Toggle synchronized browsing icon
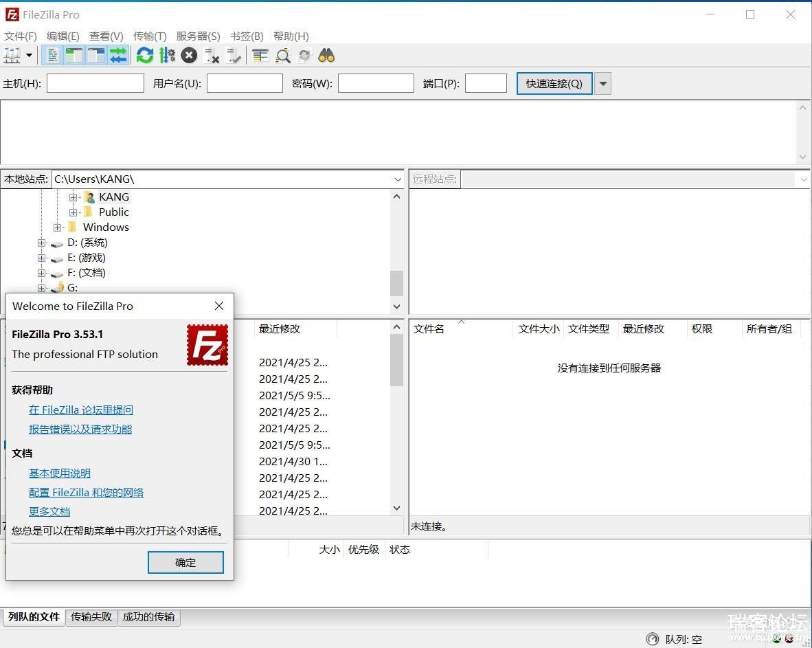 pyautogui.click(x=304, y=55)
